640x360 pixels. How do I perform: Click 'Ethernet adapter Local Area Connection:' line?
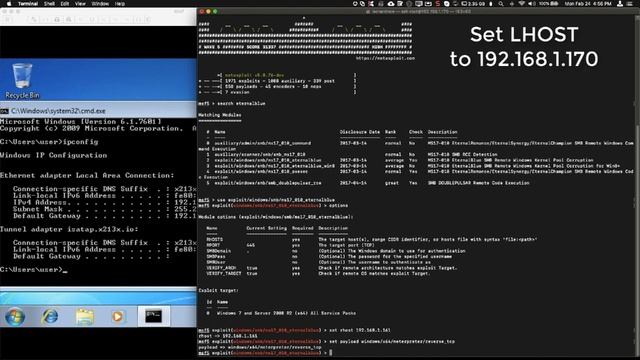[87, 176]
